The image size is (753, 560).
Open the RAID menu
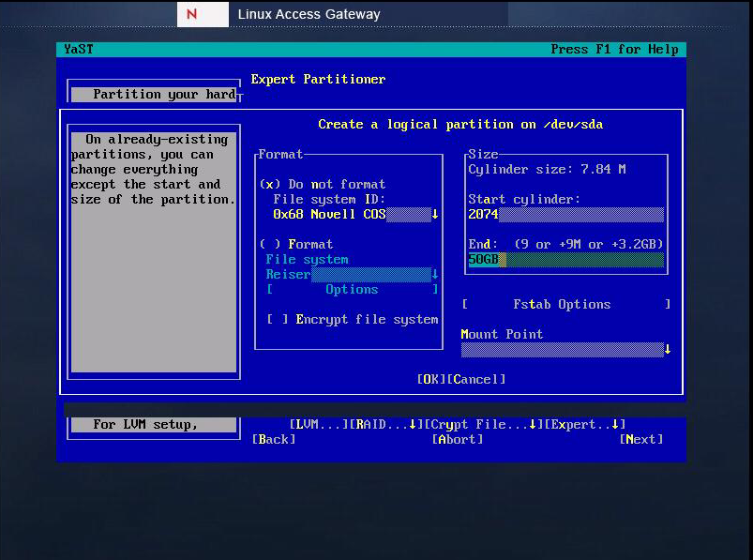(x=384, y=425)
